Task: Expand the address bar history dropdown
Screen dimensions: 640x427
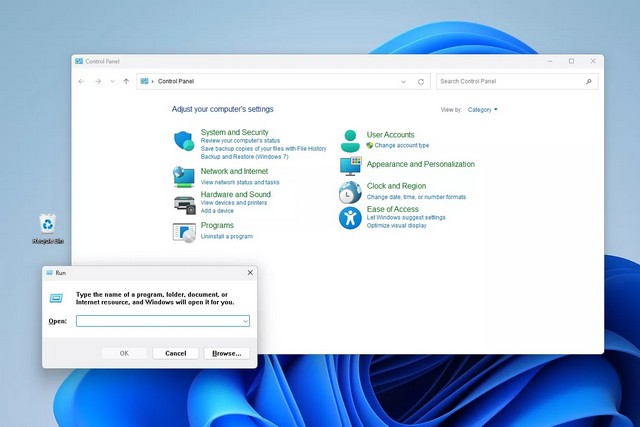Action: coord(403,82)
